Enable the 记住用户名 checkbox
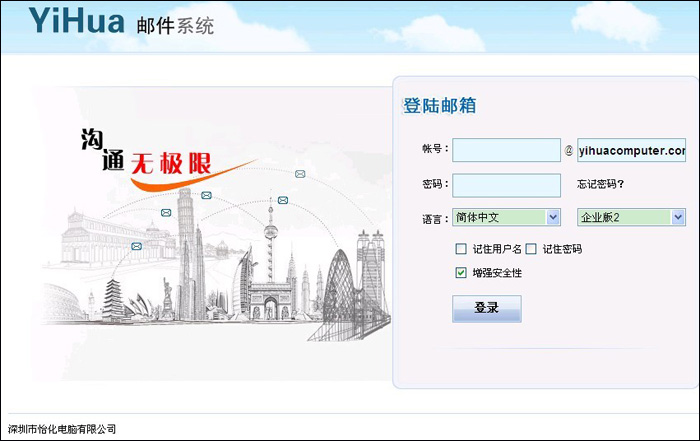The width and height of the screenshot is (700, 441). click(461, 249)
